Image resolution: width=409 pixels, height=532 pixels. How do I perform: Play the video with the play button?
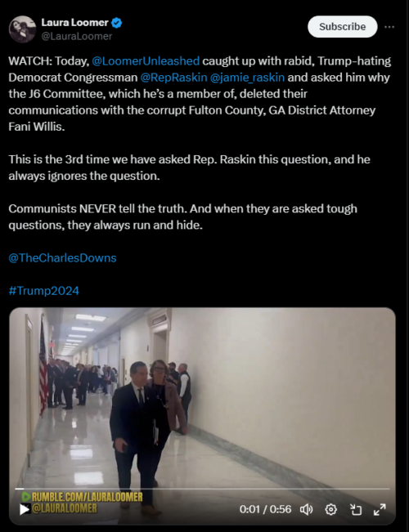tap(24, 509)
